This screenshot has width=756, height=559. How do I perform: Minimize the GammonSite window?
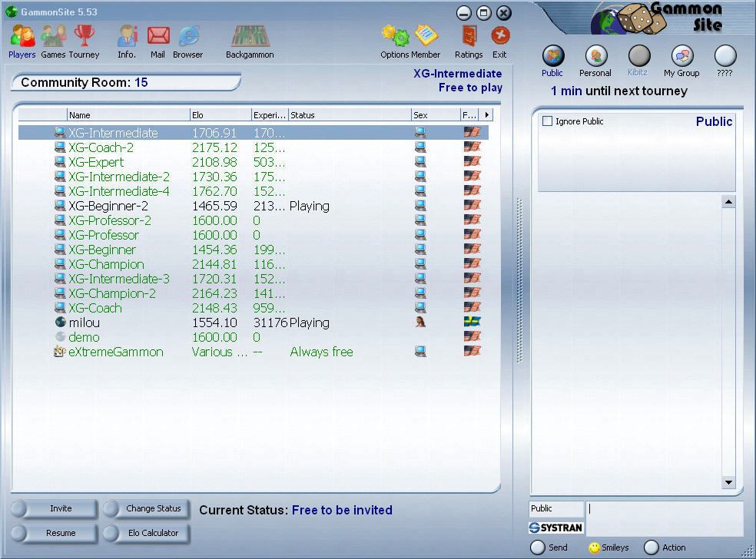464,13
